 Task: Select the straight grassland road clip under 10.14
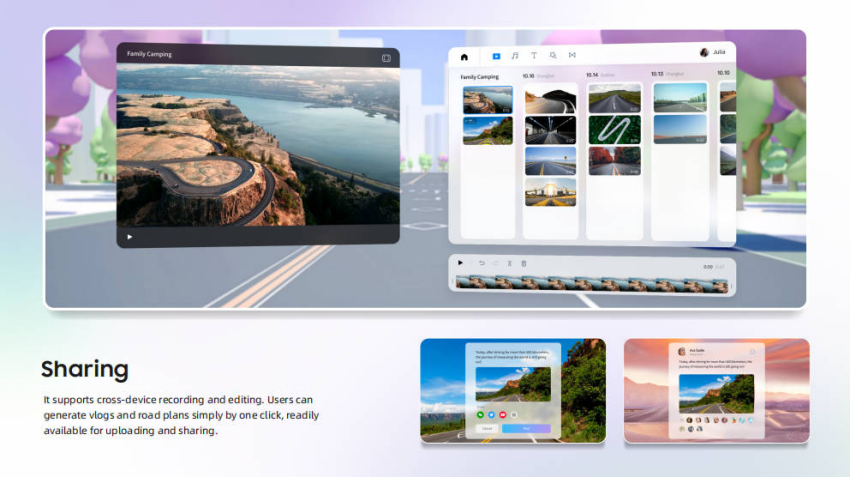(x=614, y=98)
